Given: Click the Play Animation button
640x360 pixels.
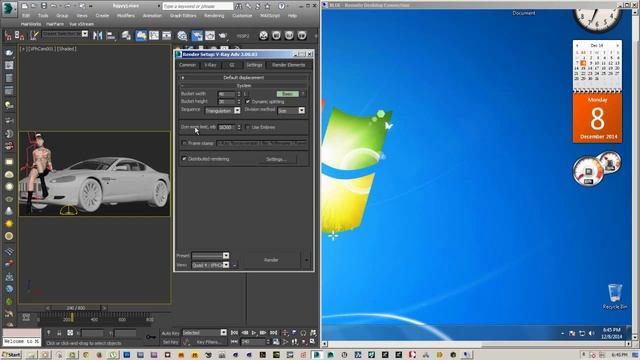Looking at the screenshot, I should (253, 333).
